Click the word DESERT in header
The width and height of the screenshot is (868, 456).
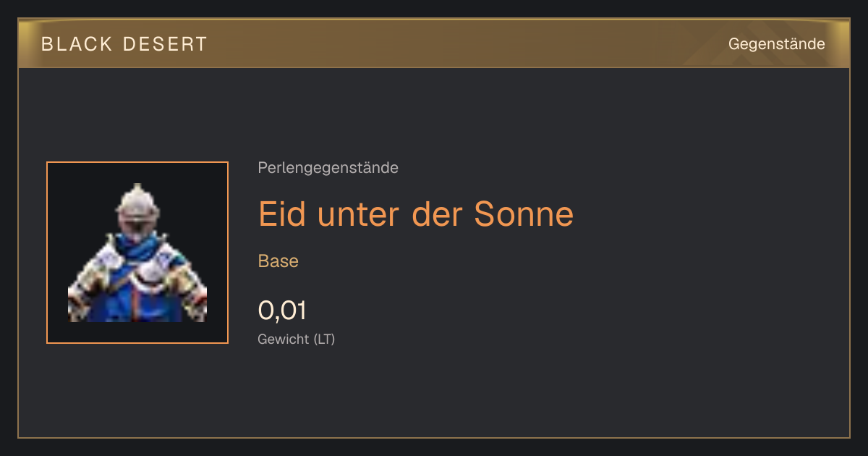click(165, 44)
